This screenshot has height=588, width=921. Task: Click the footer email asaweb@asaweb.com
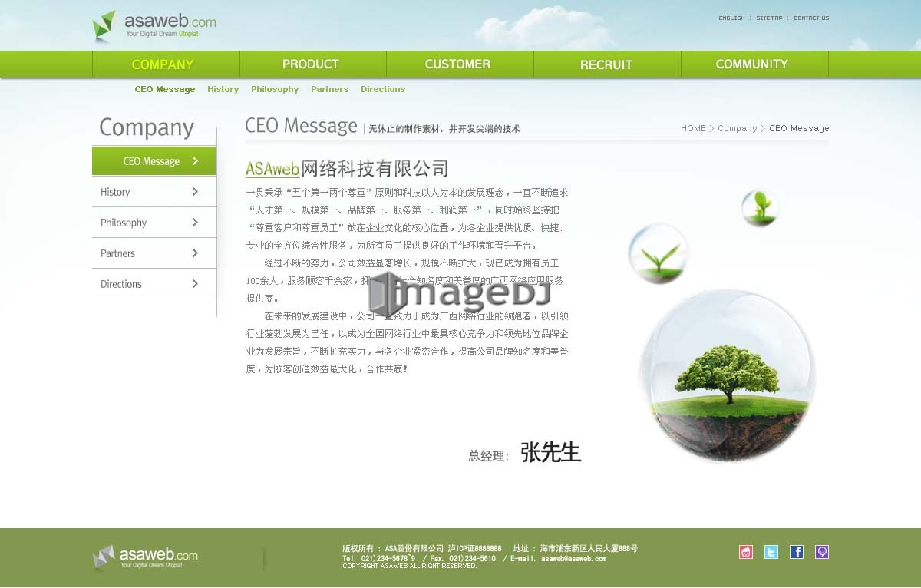pos(573,558)
